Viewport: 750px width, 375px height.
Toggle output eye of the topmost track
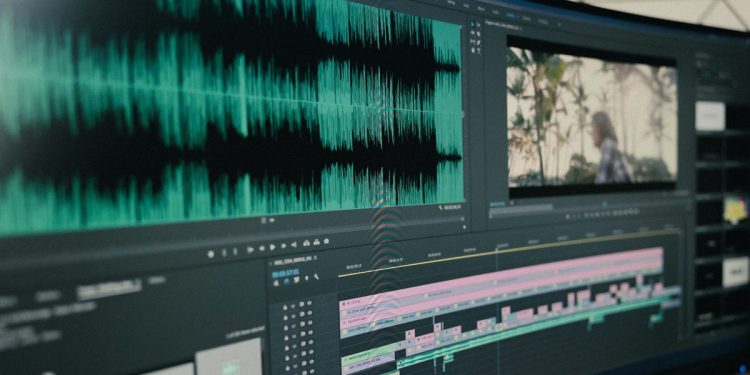pyautogui.click(x=309, y=303)
